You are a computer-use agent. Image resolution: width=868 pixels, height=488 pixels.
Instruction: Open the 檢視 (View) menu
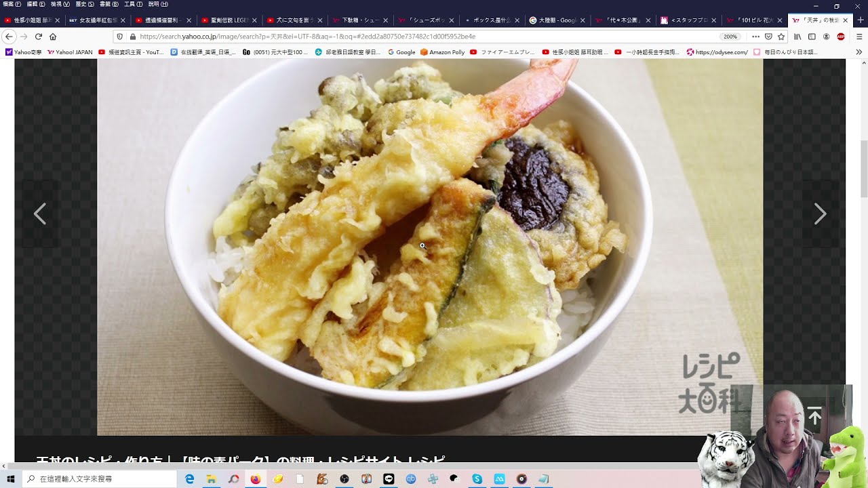click(x=60, y=4)
